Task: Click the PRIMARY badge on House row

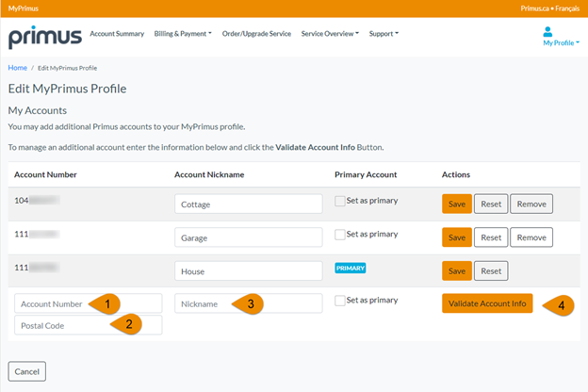Action: [x=351, y=269]
